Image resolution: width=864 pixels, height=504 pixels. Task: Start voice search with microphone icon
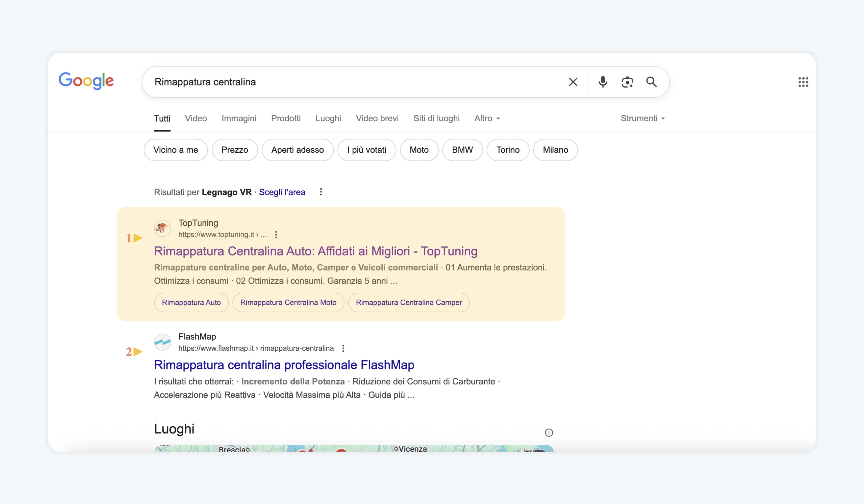click(603, 82)
